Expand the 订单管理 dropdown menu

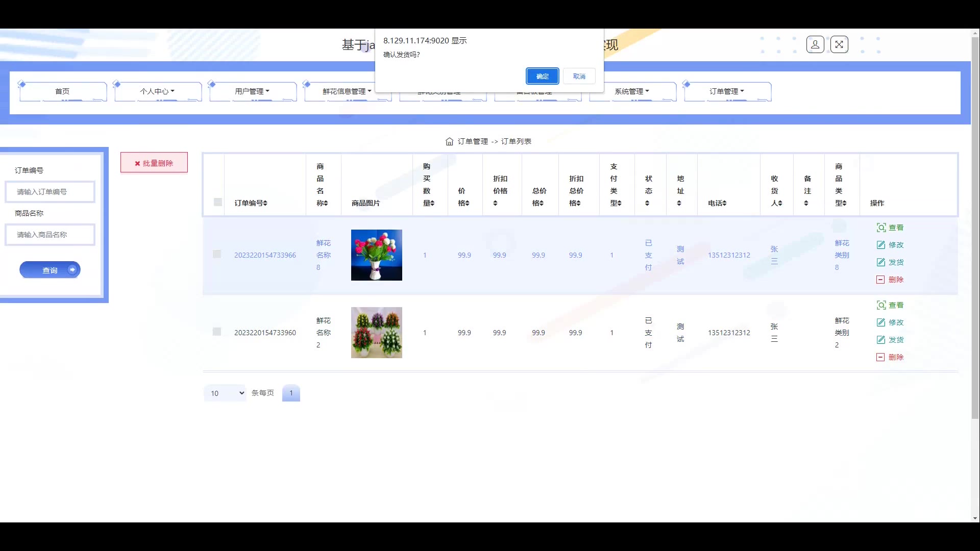(x=727, y=91)
